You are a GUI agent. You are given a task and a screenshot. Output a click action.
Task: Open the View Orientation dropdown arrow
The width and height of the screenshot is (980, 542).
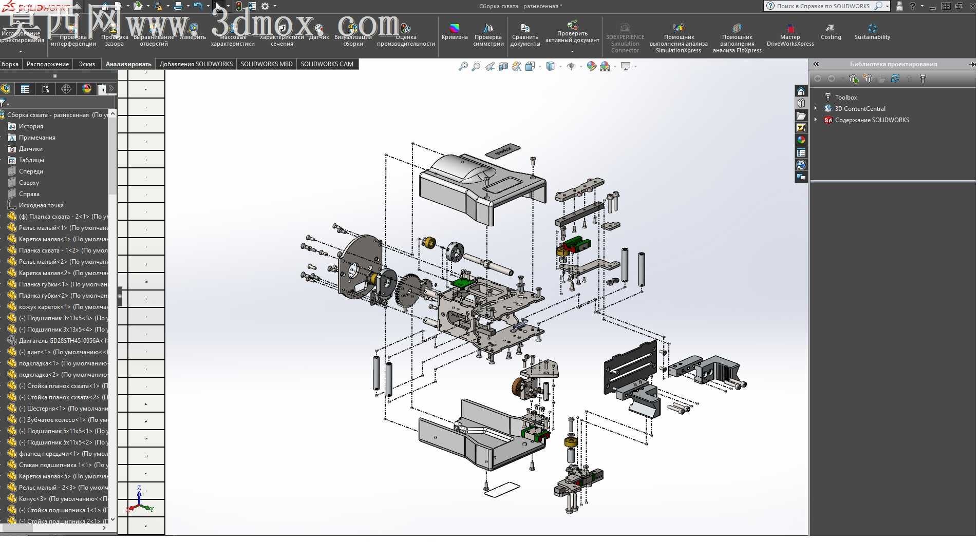[x=540, y=66]
